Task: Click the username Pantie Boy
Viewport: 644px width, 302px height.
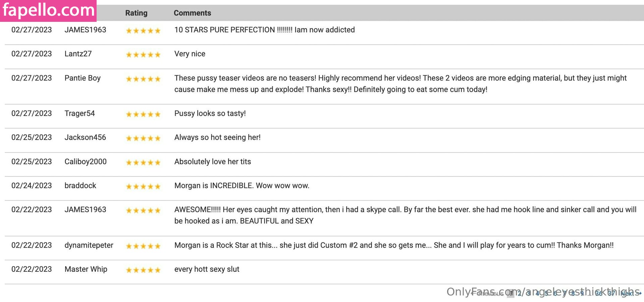Action: (83, 78)
